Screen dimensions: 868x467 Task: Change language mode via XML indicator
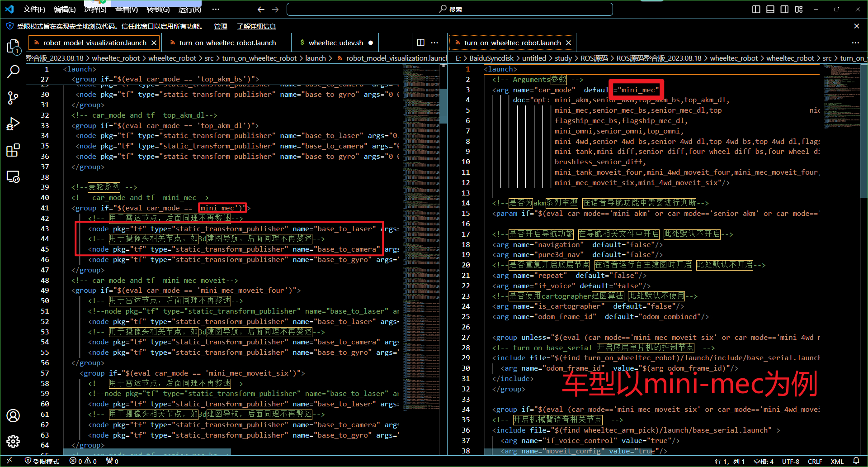click(837, 461)
